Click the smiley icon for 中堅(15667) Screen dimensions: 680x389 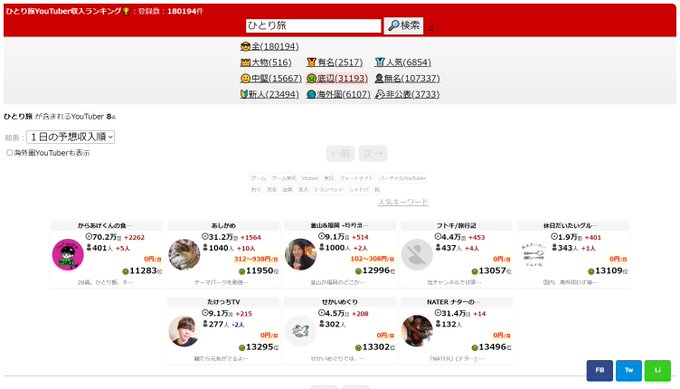245,78
